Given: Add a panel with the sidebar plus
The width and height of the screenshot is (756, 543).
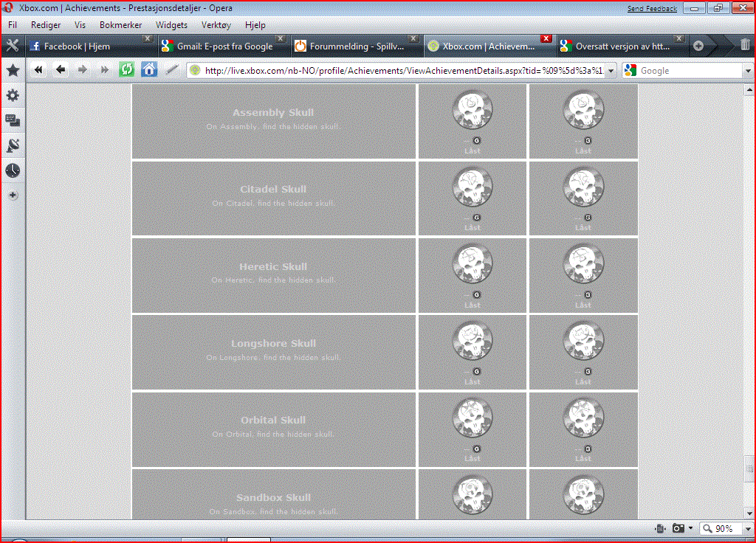Looking at the screenshot, I should click(x=13, y=195).
